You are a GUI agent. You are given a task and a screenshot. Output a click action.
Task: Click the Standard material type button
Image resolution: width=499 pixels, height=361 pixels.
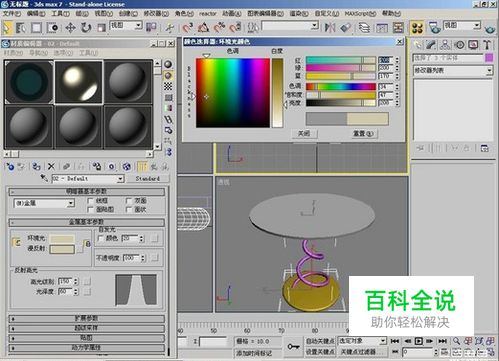coord(148,179)
